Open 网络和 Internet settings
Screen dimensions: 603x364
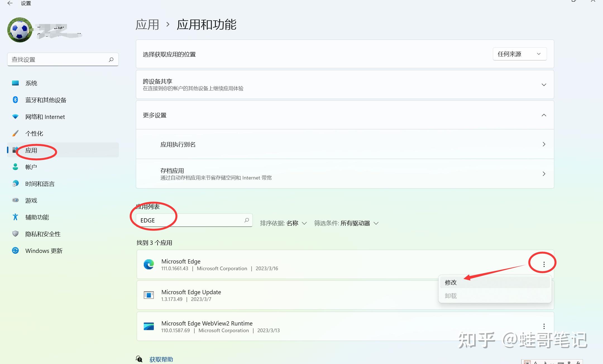tap(45, 117)
